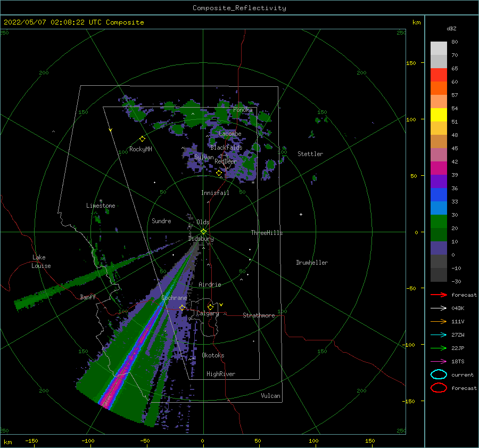Click the RockyMH label

tap(141, 149)
